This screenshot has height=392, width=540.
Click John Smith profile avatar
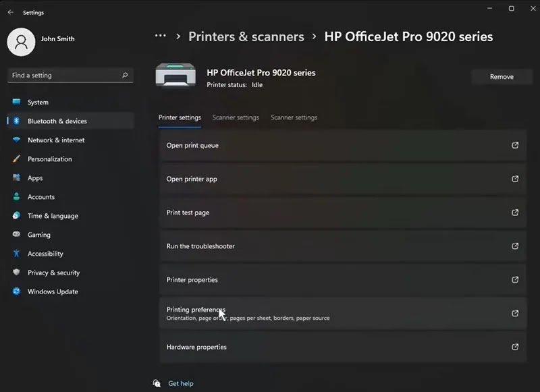coord(21,42)
